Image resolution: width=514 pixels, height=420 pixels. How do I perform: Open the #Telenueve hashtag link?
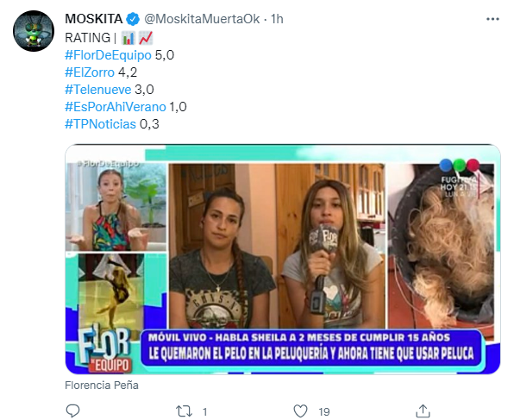coord(97,90)
